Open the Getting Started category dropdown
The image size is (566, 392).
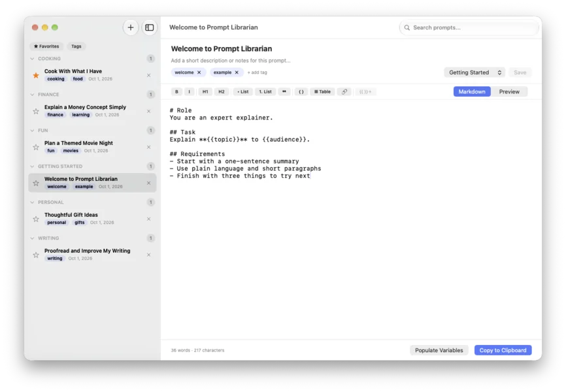(x=474, y=73)
